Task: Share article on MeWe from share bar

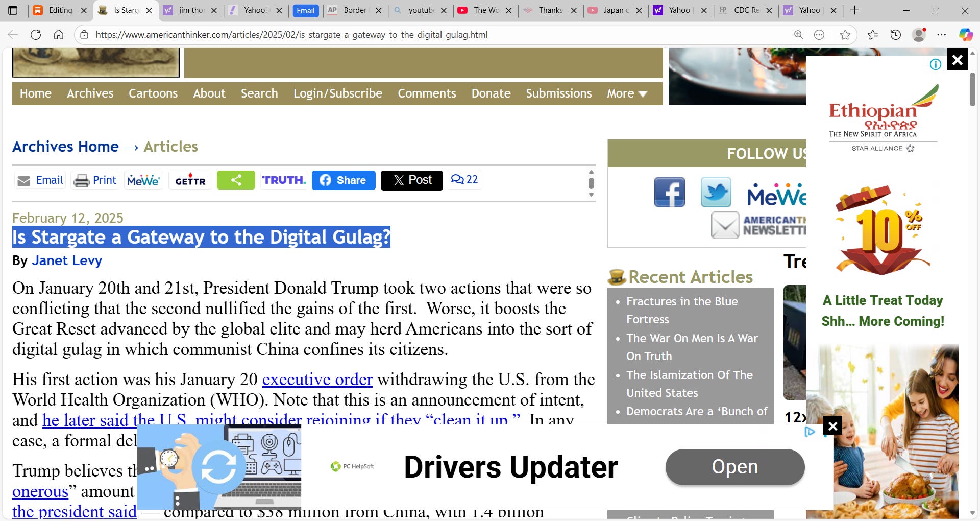Action: click(x=143, y=180)
